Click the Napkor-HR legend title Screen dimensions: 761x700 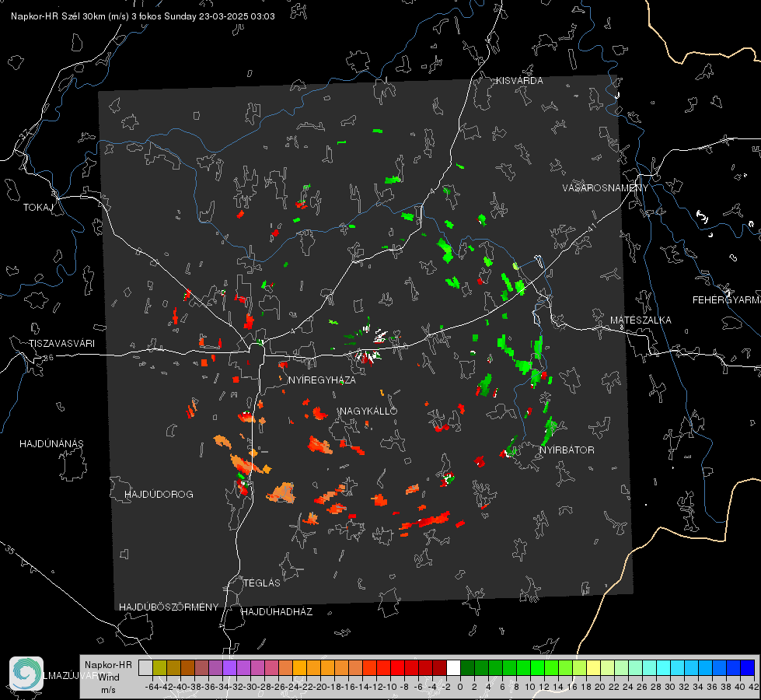coord(108,665)
